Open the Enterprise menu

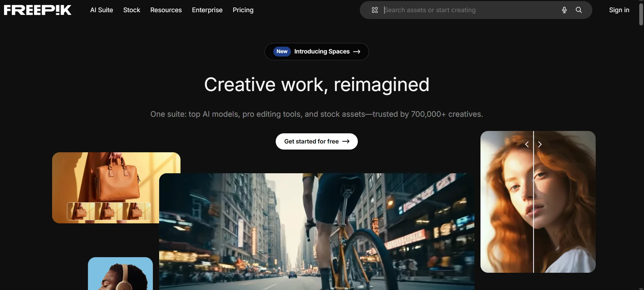click(207, 10)
